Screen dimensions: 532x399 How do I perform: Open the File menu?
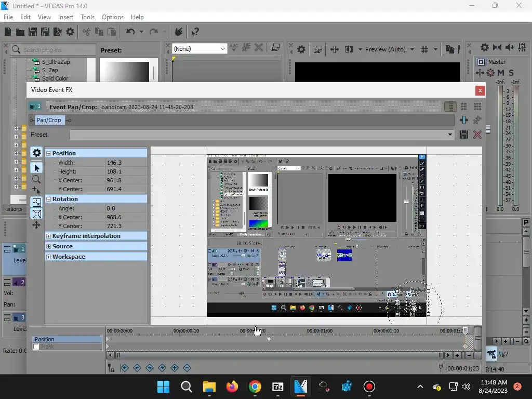pyautogui.click(x=8, y=17)
